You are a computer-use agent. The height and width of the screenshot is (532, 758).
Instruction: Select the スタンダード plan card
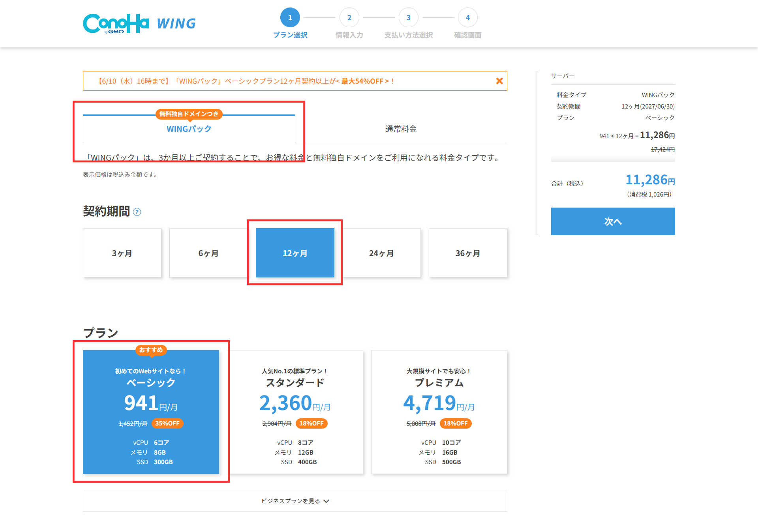295,412
